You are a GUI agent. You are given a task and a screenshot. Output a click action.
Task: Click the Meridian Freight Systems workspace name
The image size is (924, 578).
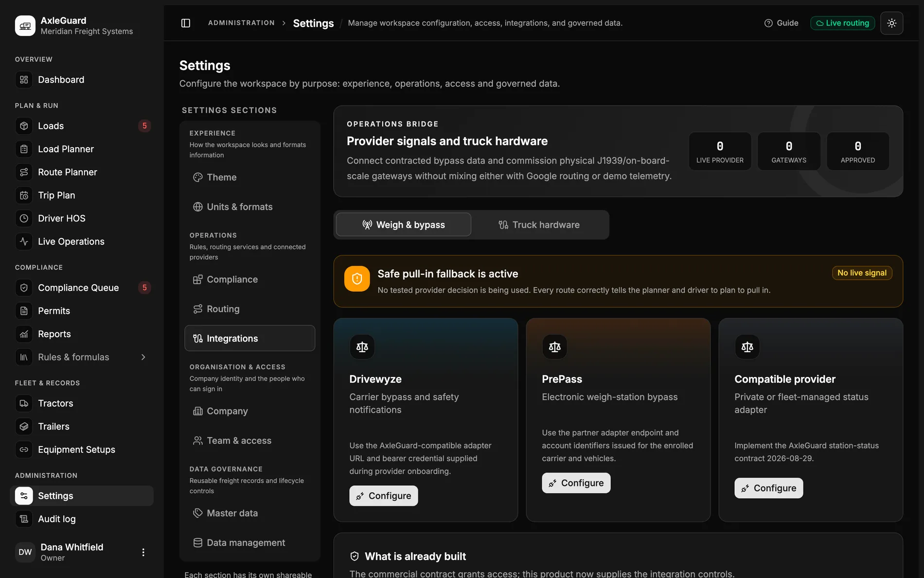(87, 31)
